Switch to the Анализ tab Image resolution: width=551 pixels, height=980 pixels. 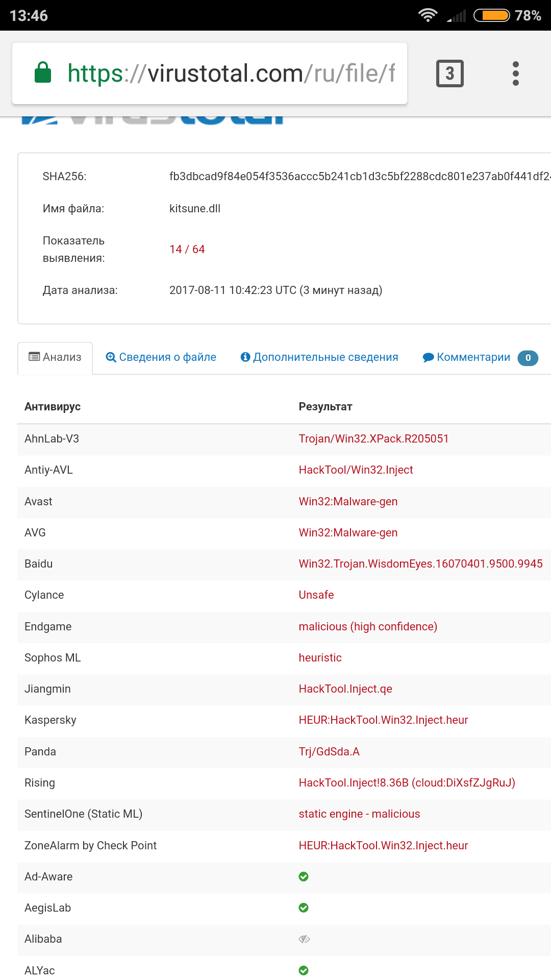tap(55, 357)
